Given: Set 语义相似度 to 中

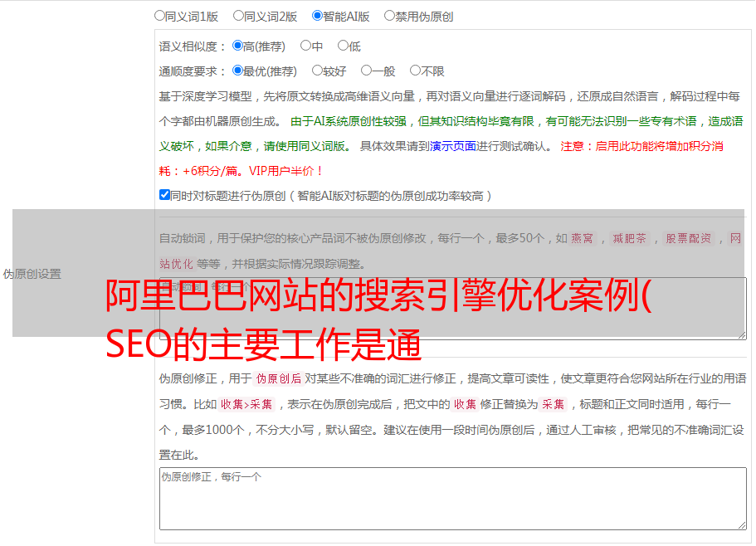Looking at the screenshot, I should (305, 46).
